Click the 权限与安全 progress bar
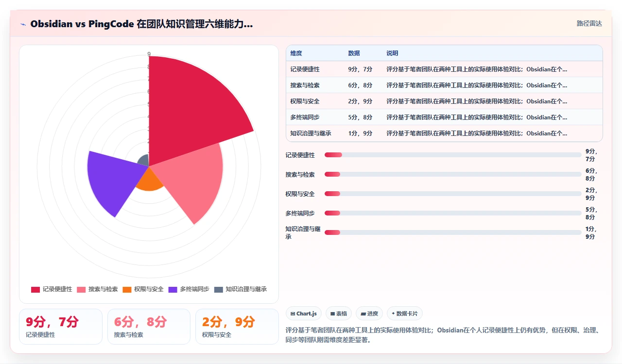Viewport: 622px width, 364px height. (453, 194)
